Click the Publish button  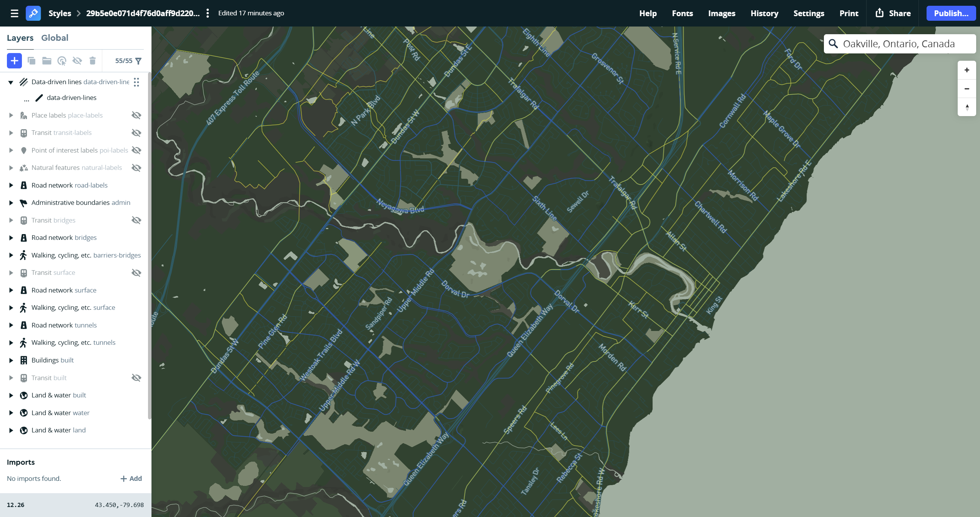click(950, 13)
